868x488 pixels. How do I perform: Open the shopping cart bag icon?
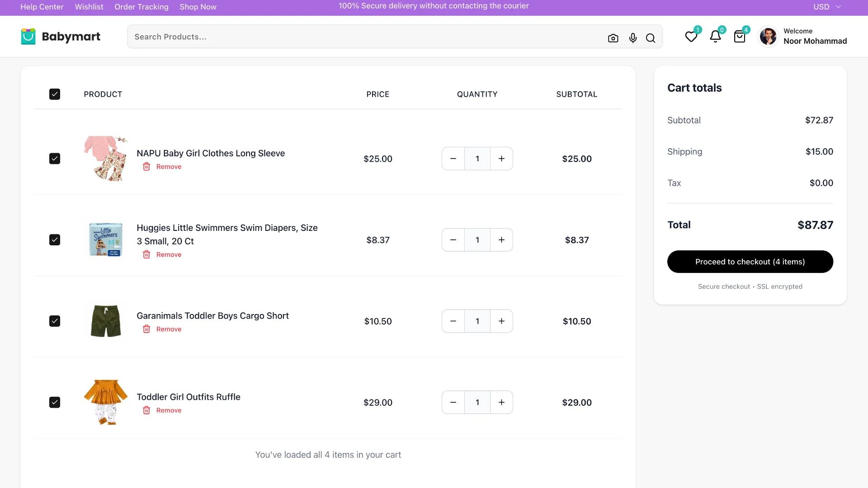point(740,37)
